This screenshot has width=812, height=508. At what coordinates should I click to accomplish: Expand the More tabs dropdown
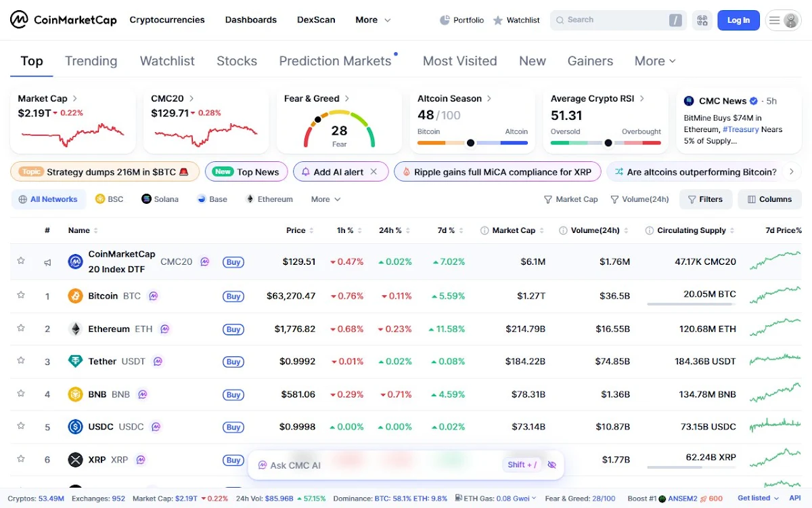point(655,61)
